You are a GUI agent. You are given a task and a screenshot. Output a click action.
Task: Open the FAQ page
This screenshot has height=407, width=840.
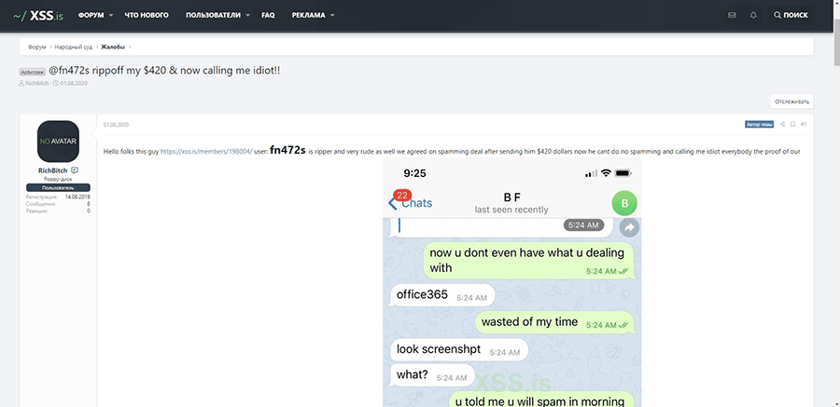268,16
